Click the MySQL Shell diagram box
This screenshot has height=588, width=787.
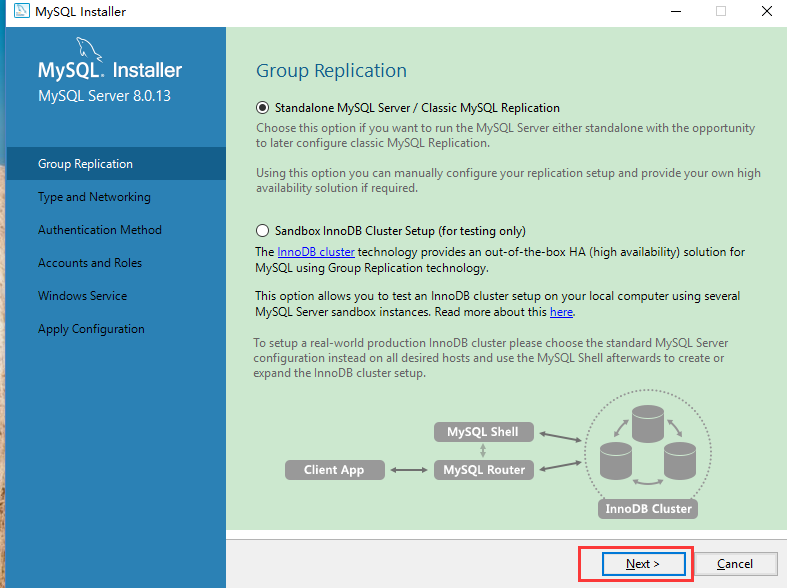pyautogui.click(x=483, y=432)
